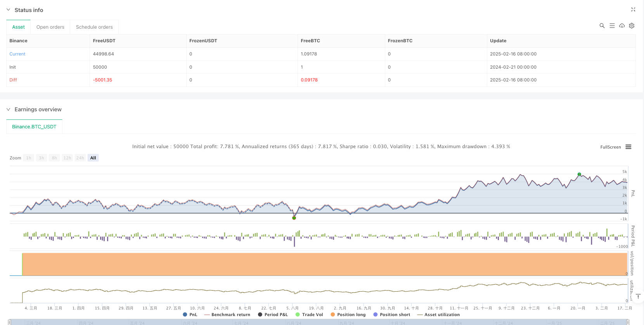Set zoom to 3h

coord(42,158)
